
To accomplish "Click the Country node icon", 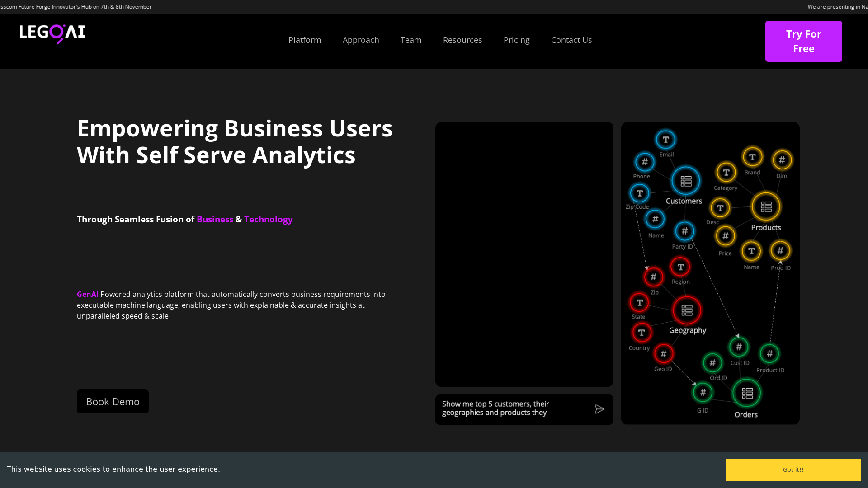I will pos(642,333).
